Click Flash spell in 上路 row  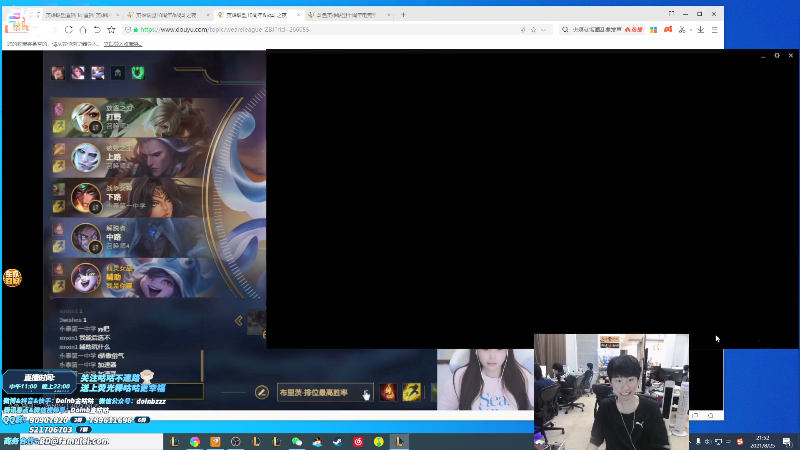click(x=59, y=166)
